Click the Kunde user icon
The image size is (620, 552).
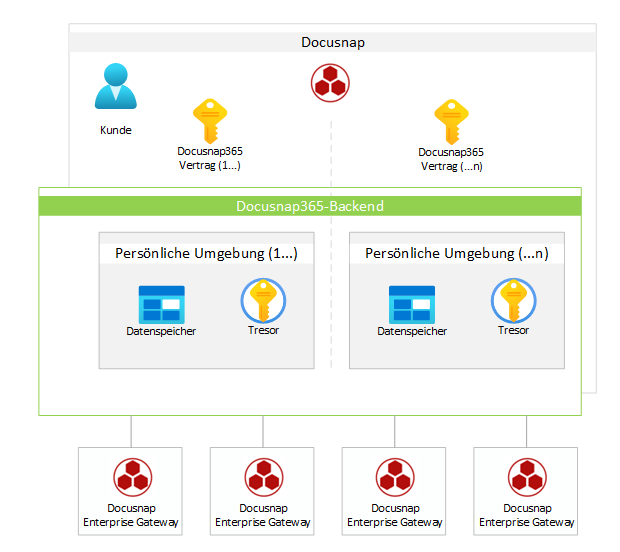pos(115,86)
